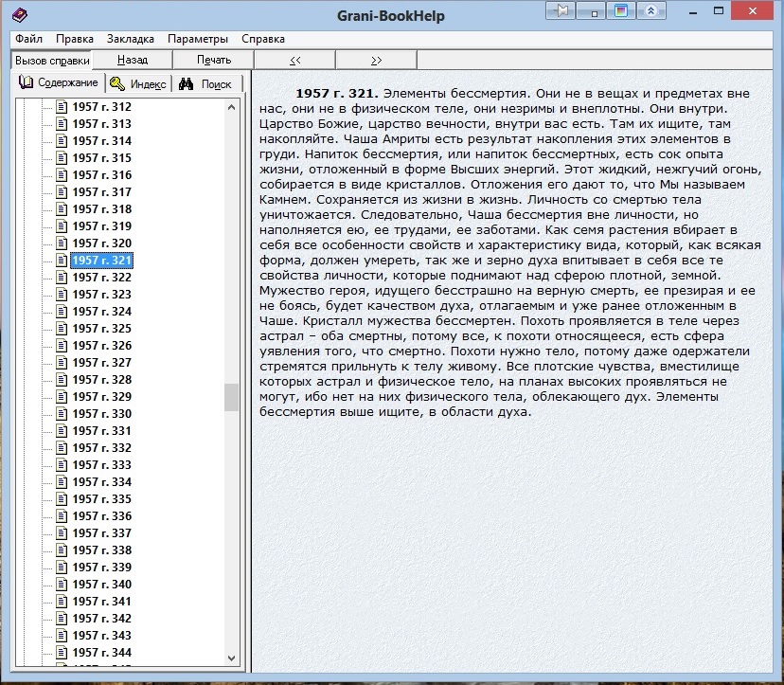Click the page icon beside 1957 г. 312
Image resolution: width=784 pixels, height=685 pixels.
[62, 107]
